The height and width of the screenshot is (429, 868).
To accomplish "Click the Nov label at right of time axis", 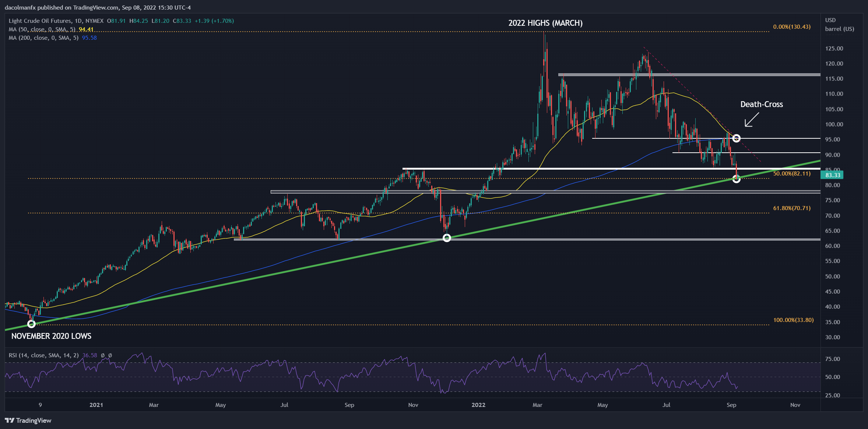I will point(795,405).
